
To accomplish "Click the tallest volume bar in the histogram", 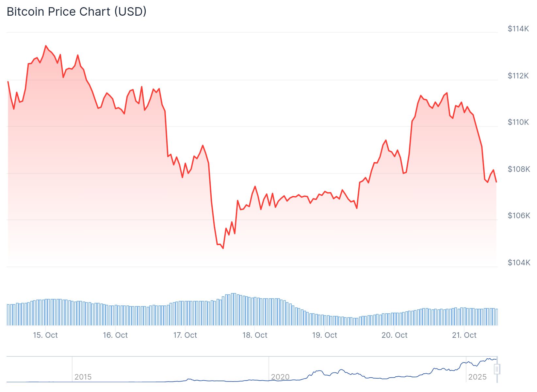I will pos(233,309).
